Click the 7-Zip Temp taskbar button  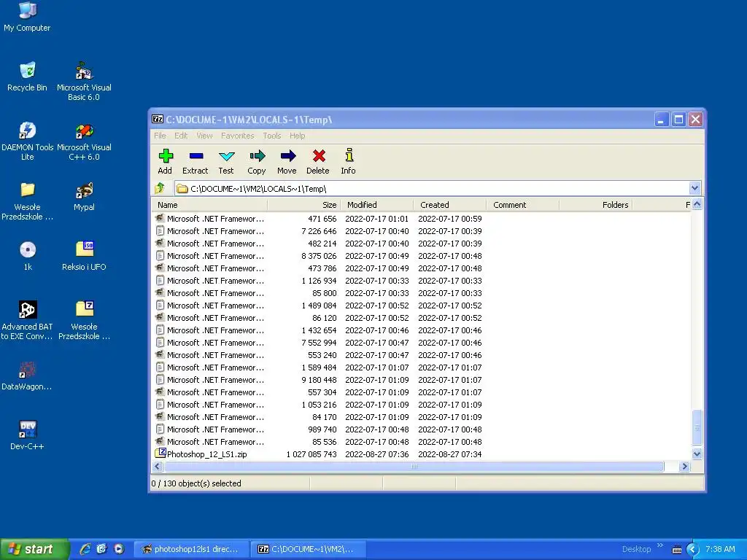309,549
